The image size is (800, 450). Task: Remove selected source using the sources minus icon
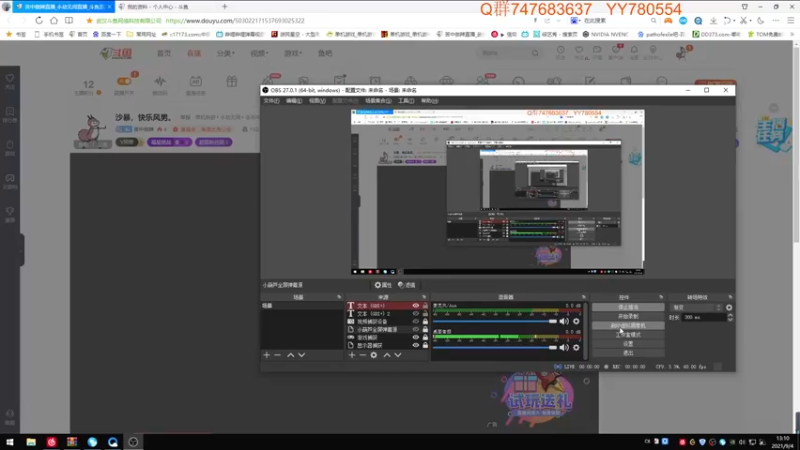coord(363,355)
